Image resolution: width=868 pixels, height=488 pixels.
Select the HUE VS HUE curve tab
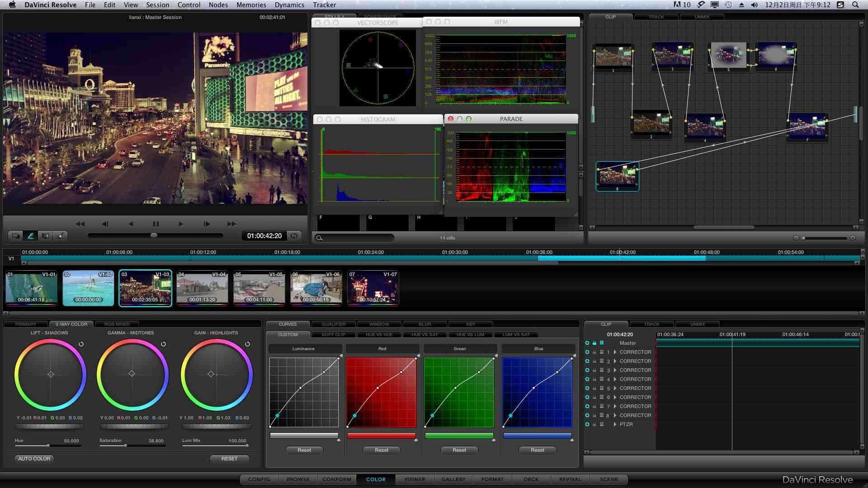[378, 334]
